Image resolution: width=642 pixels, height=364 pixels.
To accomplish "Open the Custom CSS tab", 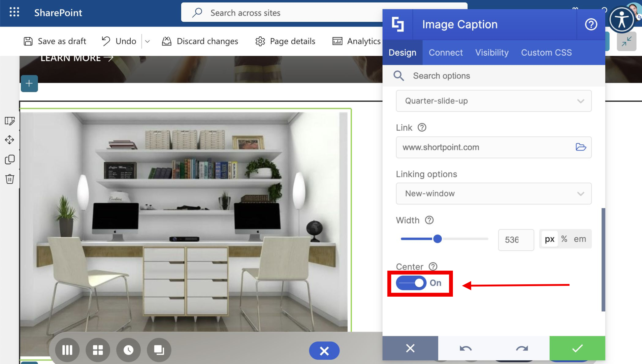I will [546, 53].
